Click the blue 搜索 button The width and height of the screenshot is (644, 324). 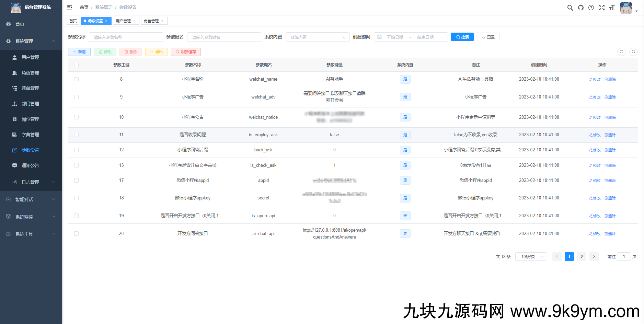coord(462,37)
